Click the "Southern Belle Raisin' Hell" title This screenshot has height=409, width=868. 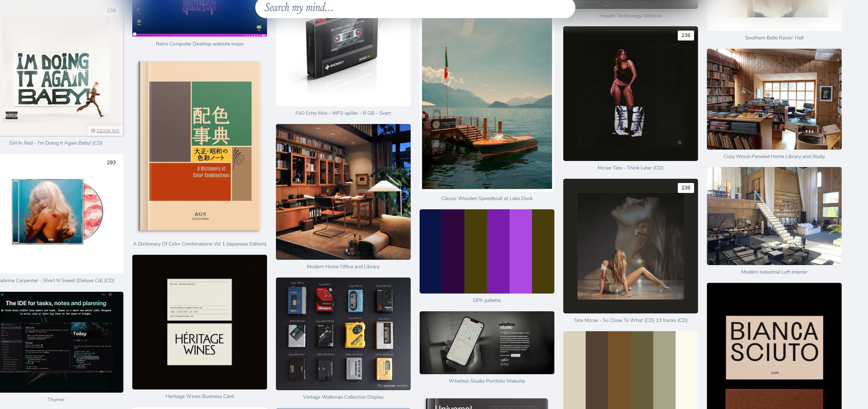point(774,38)
